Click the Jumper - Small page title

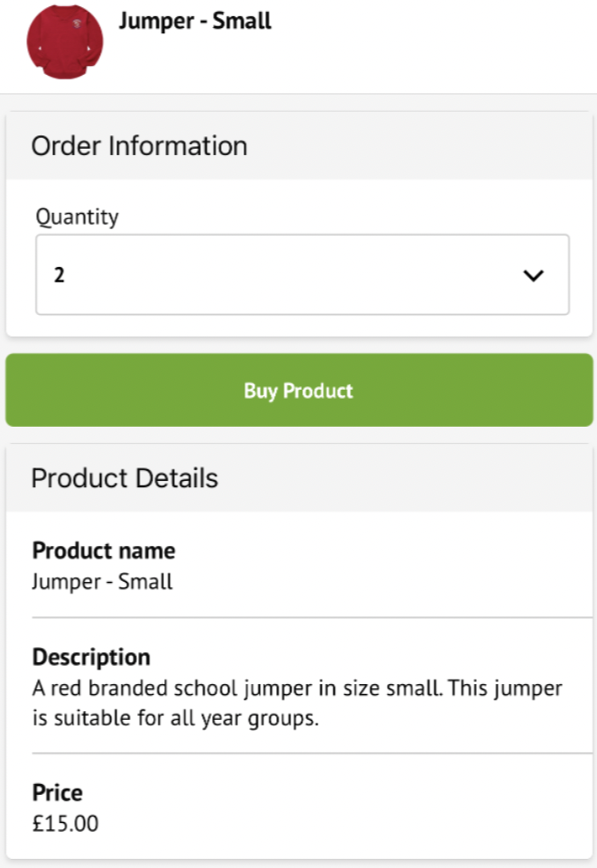click(x=195, y=22)
